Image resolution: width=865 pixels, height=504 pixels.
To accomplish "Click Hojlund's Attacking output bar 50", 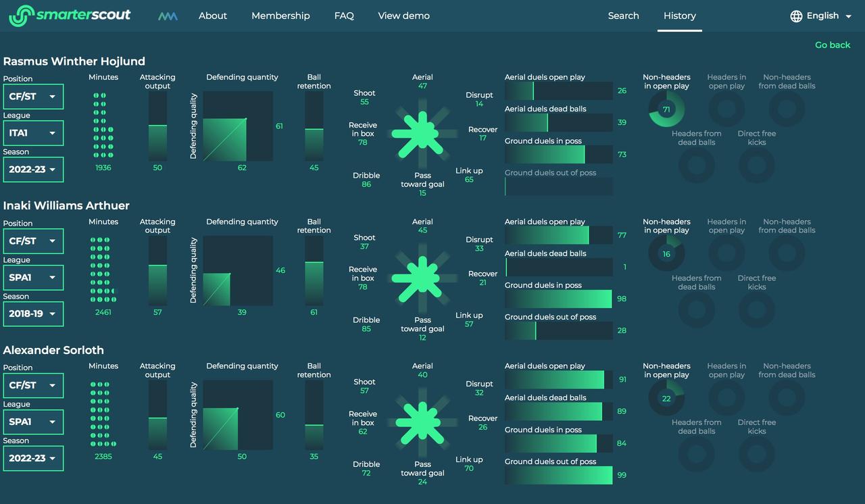I will click(157, 126).
